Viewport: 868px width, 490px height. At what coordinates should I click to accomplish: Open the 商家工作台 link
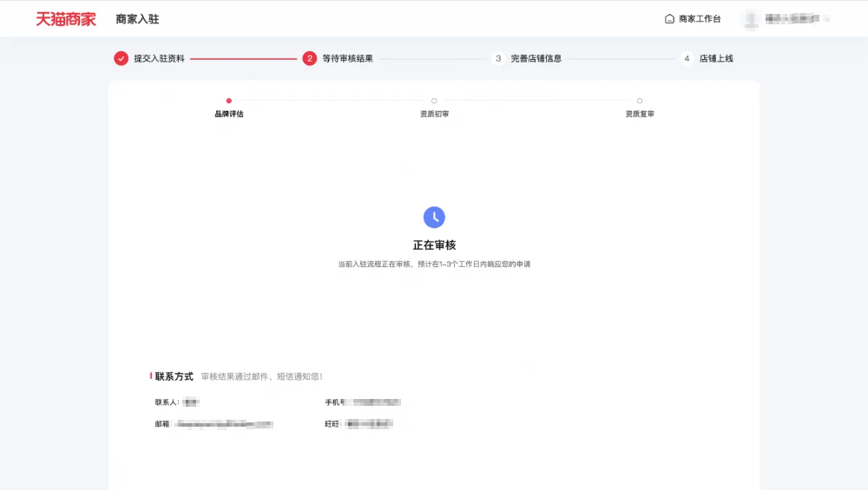tap(700, 18)
